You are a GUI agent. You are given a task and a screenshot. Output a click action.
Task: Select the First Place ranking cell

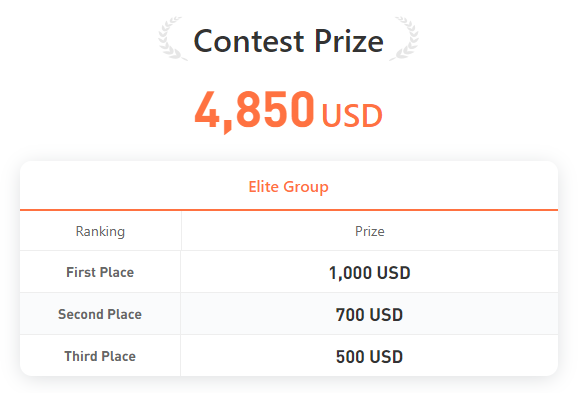coord(100,272)
